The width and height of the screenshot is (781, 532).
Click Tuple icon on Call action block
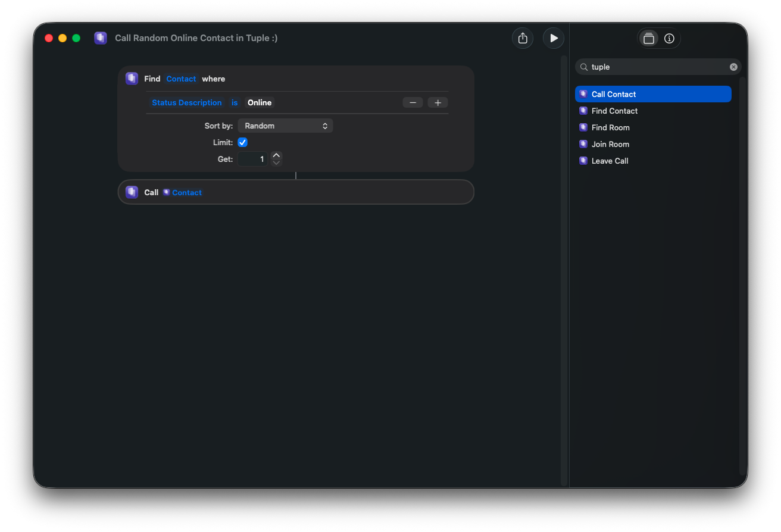(132, 192)
